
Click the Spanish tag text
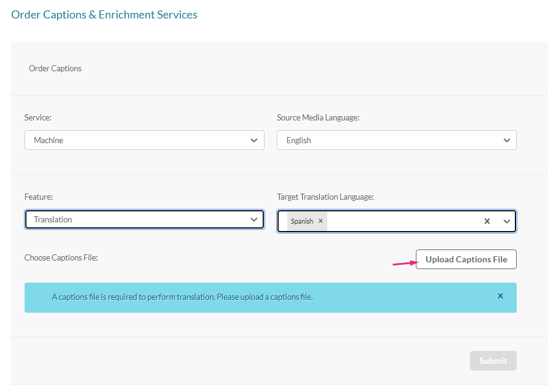click(302, 221)
